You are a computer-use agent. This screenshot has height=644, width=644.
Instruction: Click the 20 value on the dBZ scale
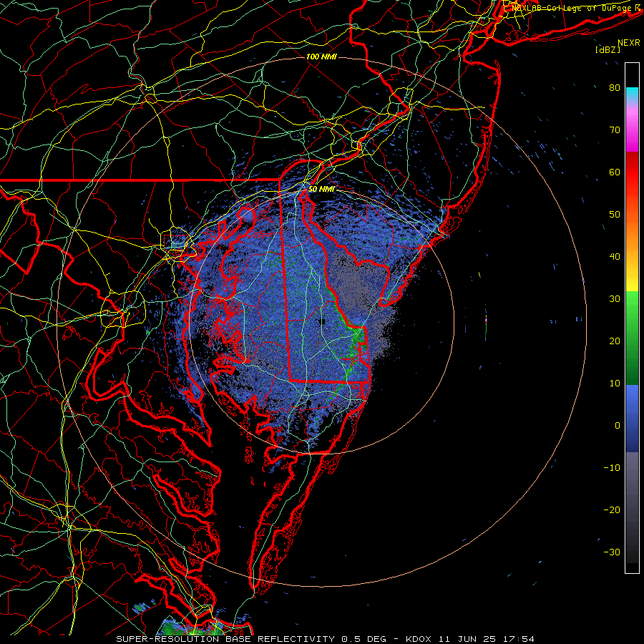click(x=615, y=341)
